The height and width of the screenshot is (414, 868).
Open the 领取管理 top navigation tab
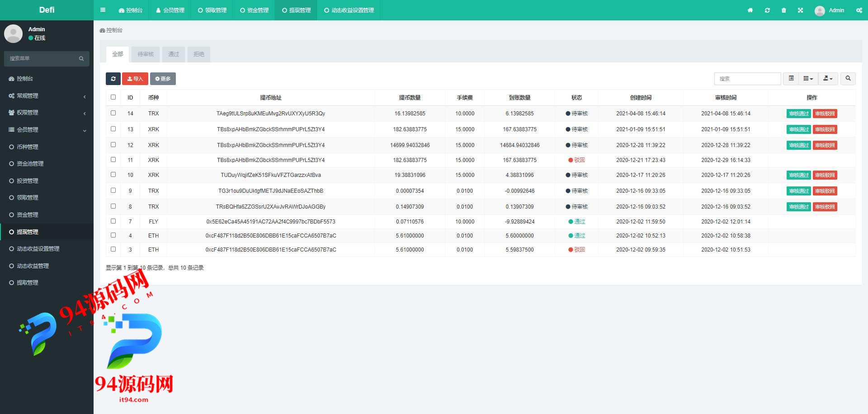(212, 10)
